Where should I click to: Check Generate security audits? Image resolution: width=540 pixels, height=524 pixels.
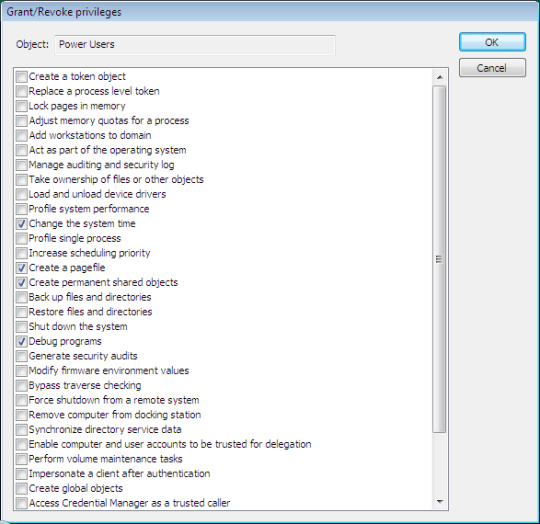pos(21,356)
